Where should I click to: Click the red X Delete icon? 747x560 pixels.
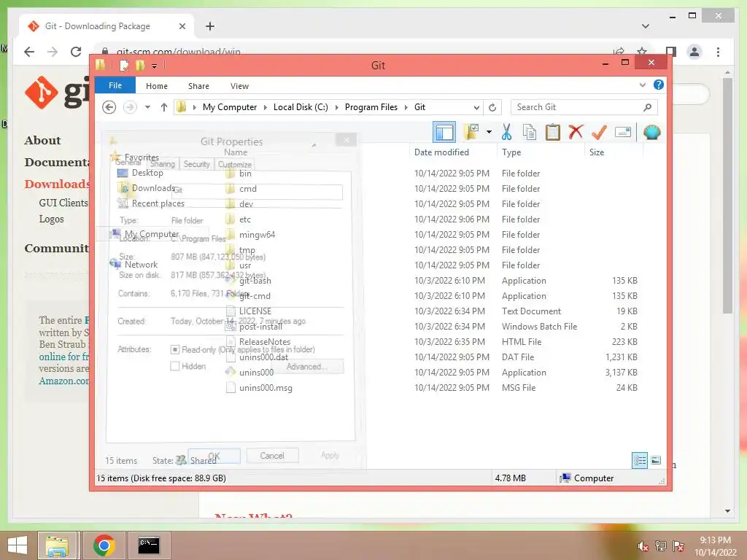(x=576, y=132)
